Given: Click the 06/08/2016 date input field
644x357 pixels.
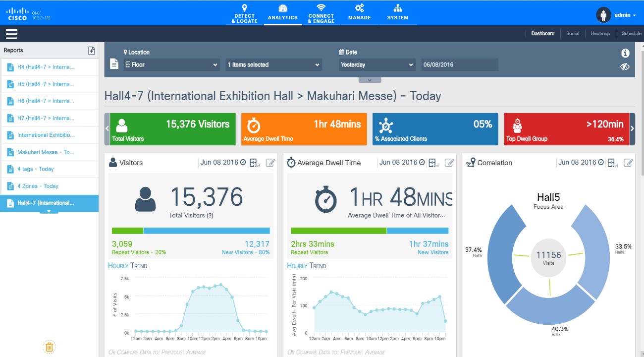Looking at the screenshot, I should tap(459, 65).
